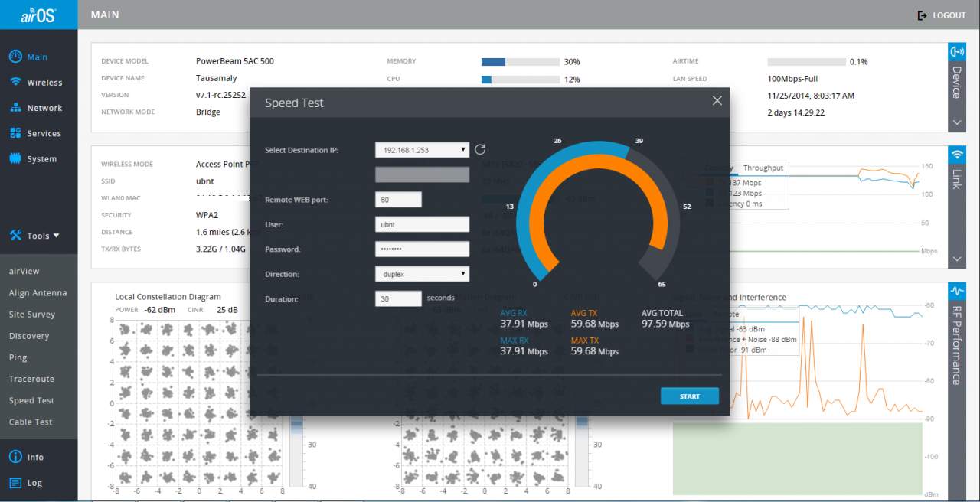980x502 pixels.
Task: Start the speed test
Action: tap(690, 396)
